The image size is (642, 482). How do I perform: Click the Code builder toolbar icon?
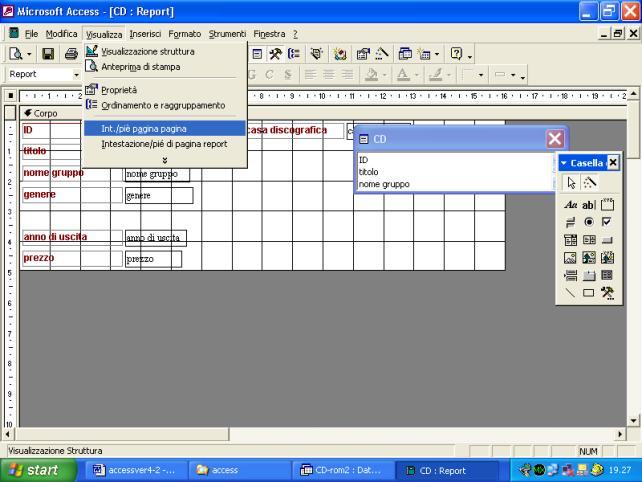coord(339,54)
